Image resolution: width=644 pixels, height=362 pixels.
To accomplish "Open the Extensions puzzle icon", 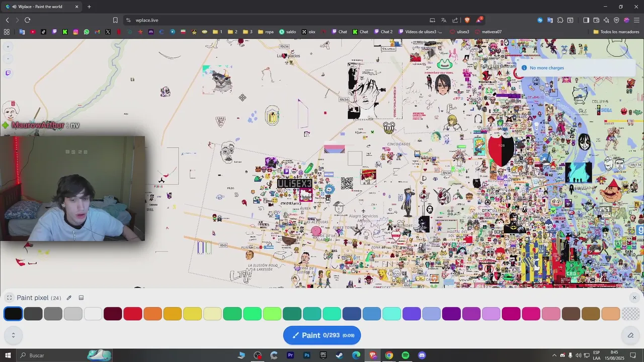I will click(x=560, y=20).
